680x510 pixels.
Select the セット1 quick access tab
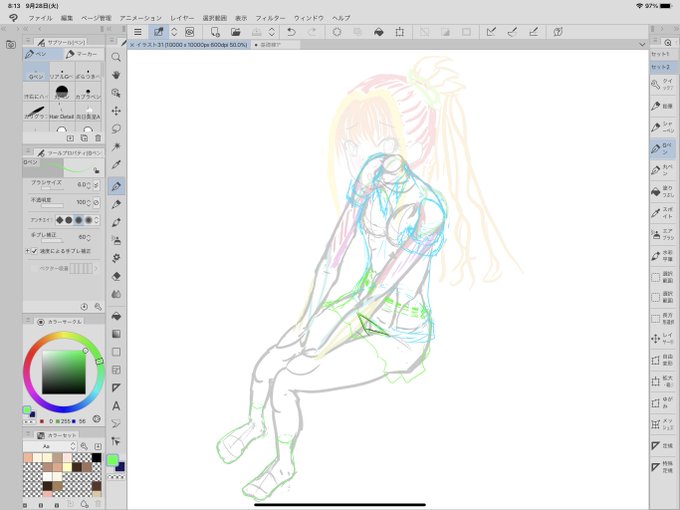pyautogui.click(x=661, y=54)
